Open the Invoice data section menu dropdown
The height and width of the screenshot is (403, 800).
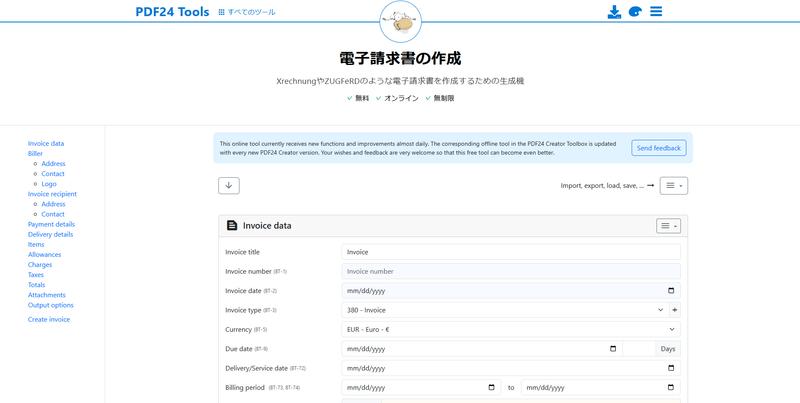668,226
